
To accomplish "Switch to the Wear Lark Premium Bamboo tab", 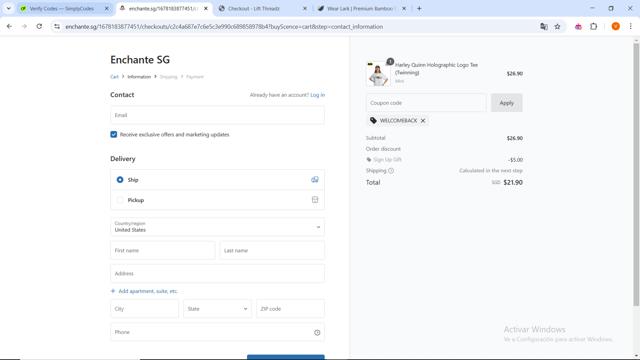I will (362, 8).
